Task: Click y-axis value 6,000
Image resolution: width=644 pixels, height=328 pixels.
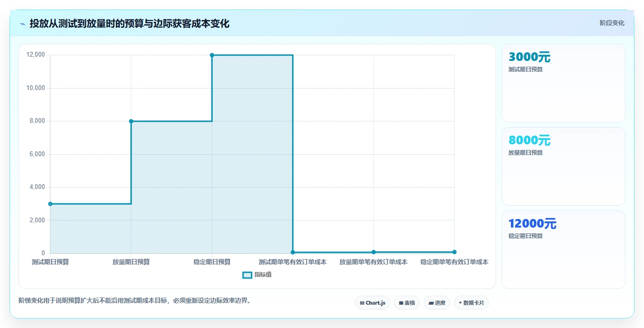Action: click(x=37, y=154)
